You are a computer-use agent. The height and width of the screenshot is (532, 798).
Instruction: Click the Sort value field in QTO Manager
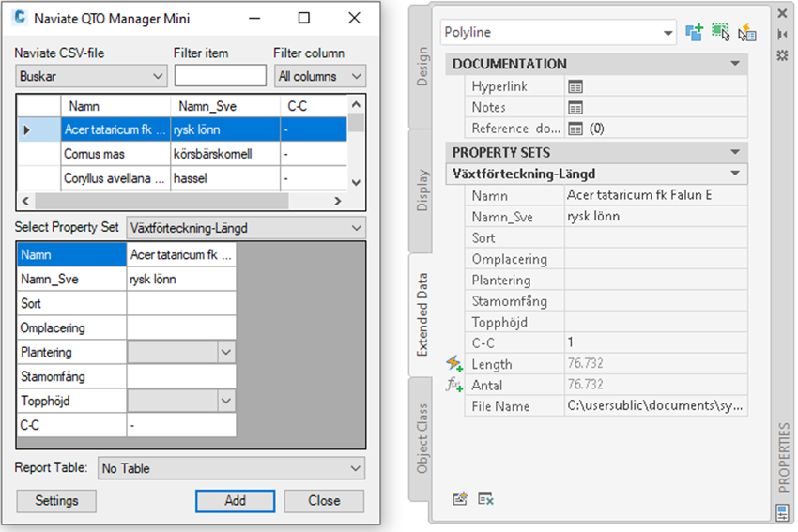click(181, 304)
